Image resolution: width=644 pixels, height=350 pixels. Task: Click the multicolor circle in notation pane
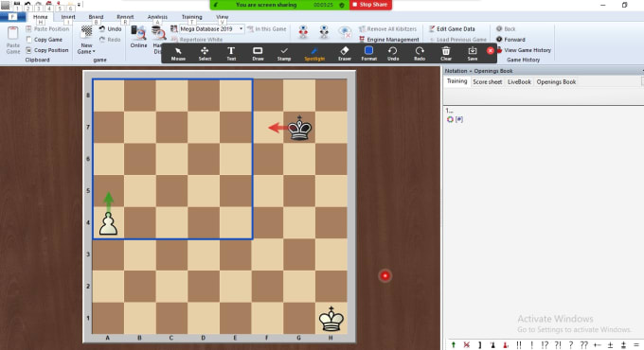point(450,119)
